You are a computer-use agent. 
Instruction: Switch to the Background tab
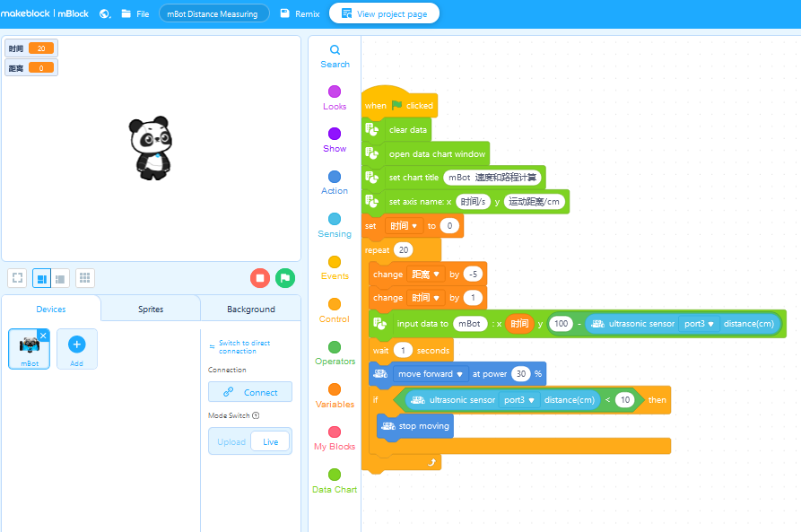click(x=251, y=309)
